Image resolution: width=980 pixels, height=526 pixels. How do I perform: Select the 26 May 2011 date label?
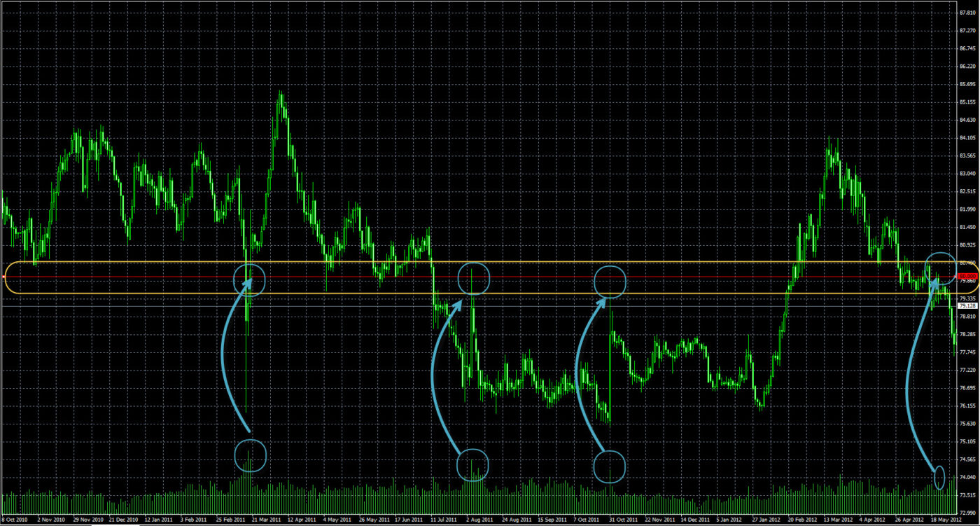pos(374,520)
